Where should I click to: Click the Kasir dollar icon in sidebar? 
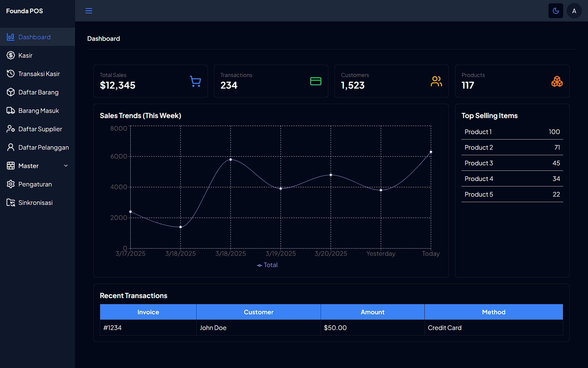click(x=11, y=55)
